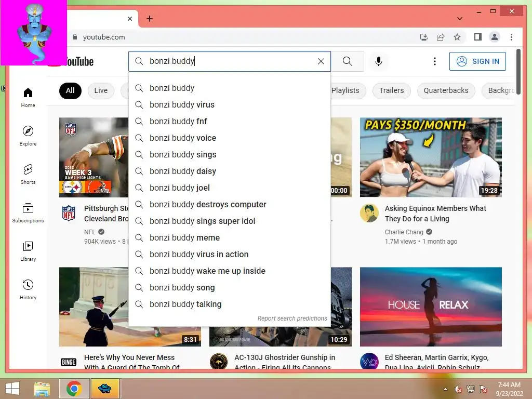The image size is (532, 399).
Task: Open the NFL Week 3 highlights thumbnail
Action: pyautogui.click(x=94, y=157)
